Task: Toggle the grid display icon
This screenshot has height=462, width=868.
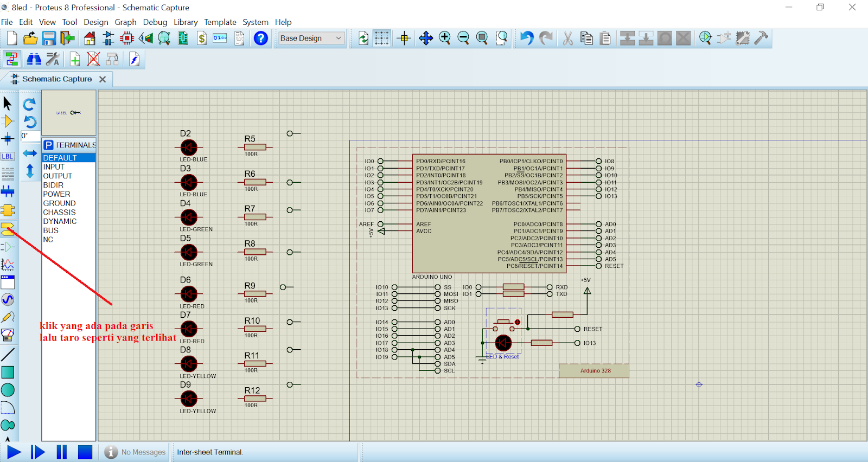Action: [x=382, y=38]
